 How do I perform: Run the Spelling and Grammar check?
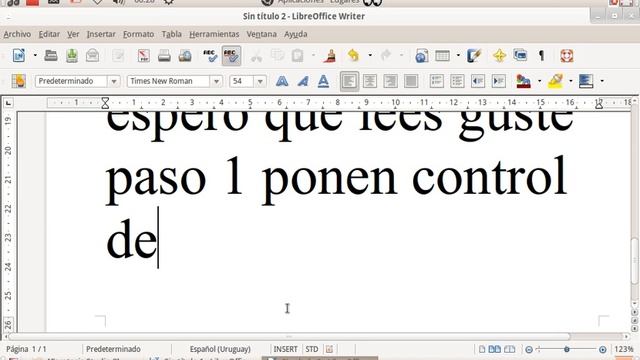pyautogui.click(x=210, y=56)
